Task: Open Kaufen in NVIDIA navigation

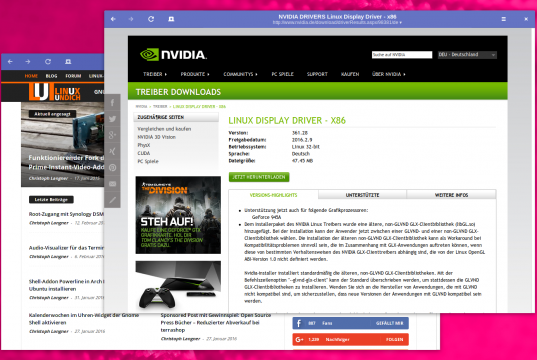Action: pyautogui.click(x=350, y=74)
